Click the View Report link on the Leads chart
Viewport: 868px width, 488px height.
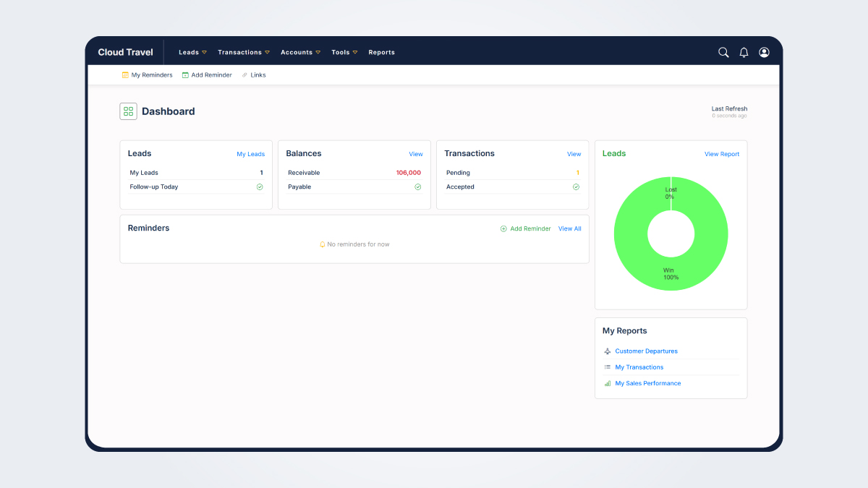click(721, 153)
